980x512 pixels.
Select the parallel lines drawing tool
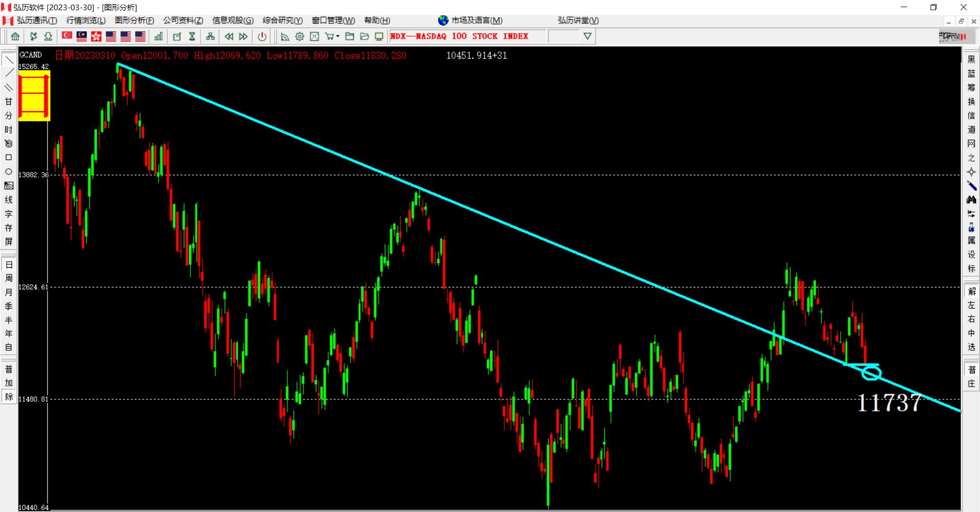(x=9, y=88)
